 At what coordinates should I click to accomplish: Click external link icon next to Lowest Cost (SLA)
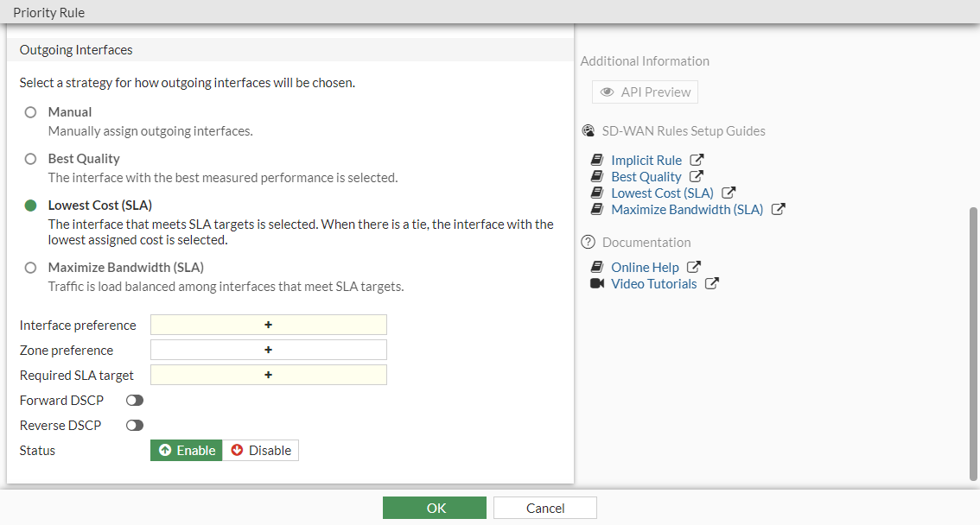coord(729,193)
